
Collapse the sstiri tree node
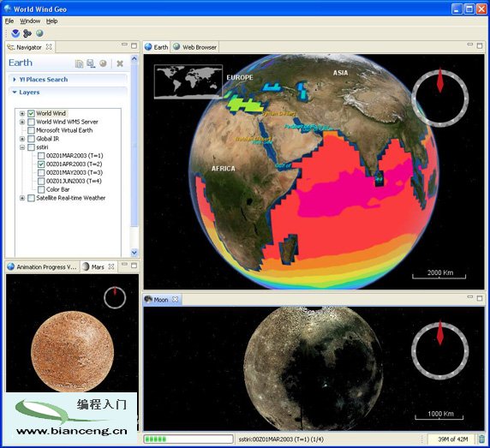(22, 147)
